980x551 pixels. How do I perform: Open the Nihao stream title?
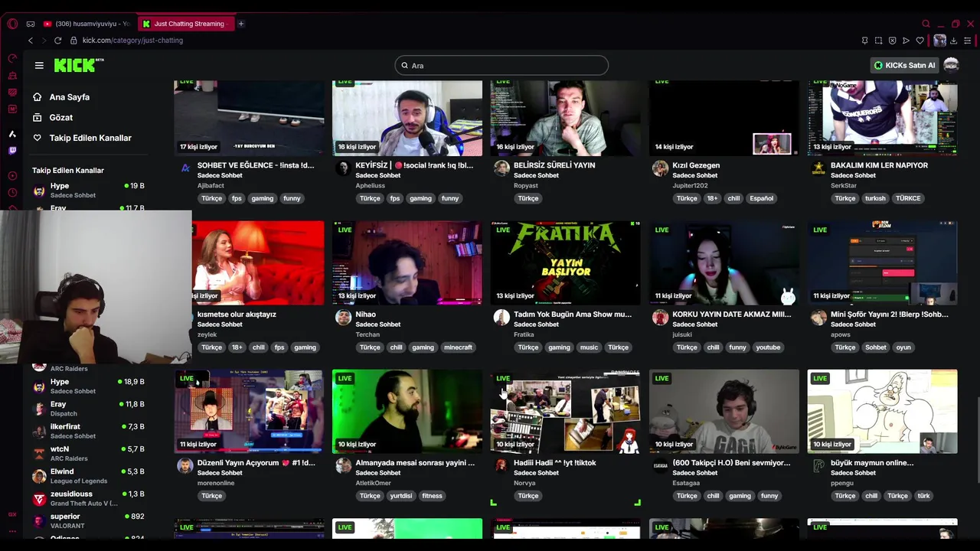click(x=365, y=314)
